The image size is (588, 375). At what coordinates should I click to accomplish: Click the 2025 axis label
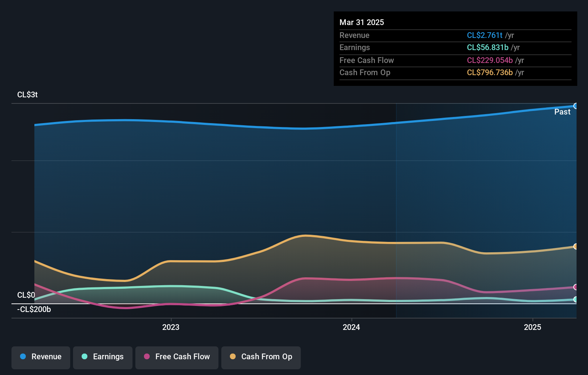(x=532, y=327)
